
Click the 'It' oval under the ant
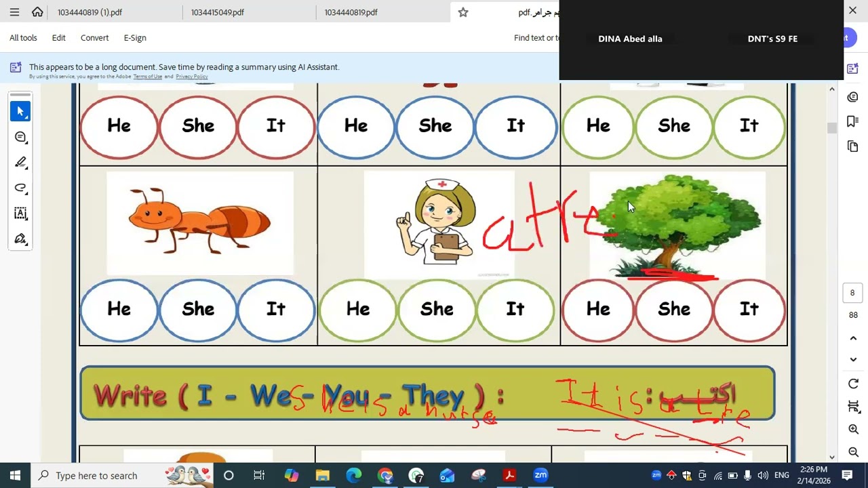click(x=276, y=309)
